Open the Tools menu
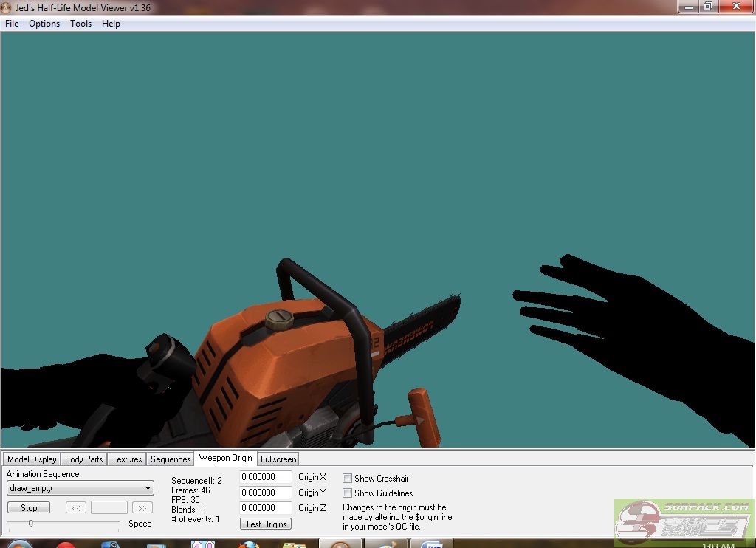The height and width of the screenshot is (548, 756). 80,24
